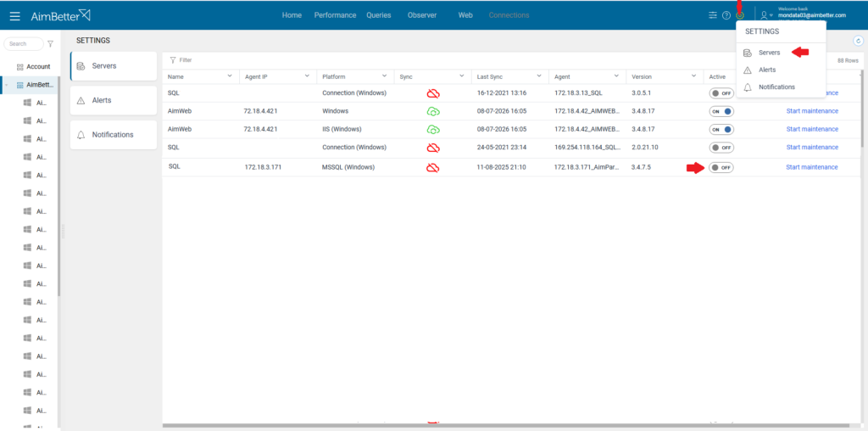
Task: Open the help question mark icon
Action: [x=726, y=15]
